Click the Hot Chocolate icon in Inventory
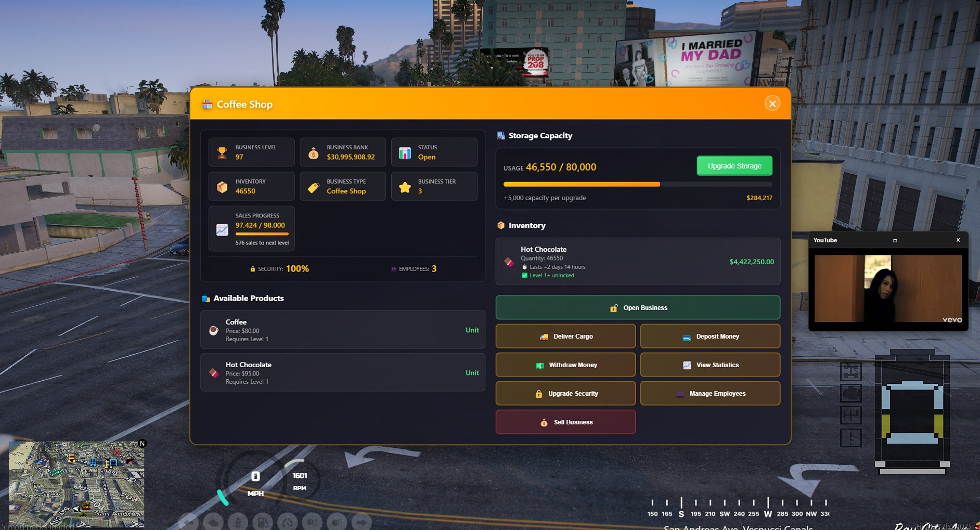 point(509,262)
